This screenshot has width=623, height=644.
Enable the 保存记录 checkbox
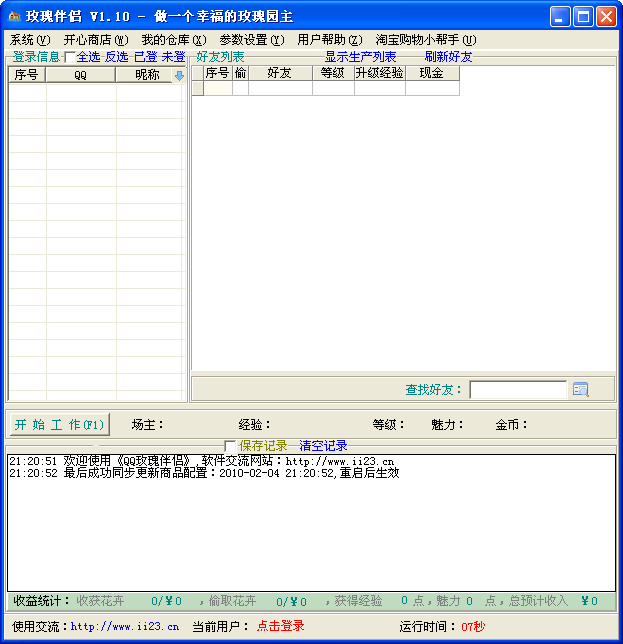[230, 446]
